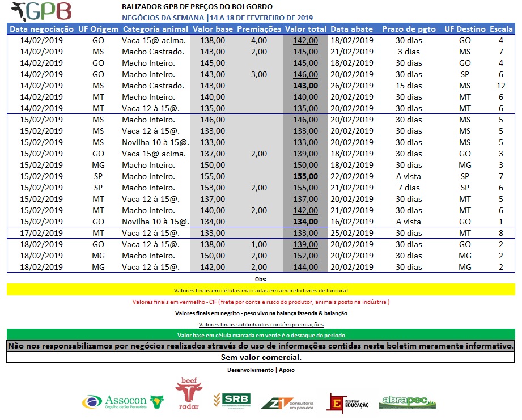The image size is (522, 420).
Task: Click the 'Desenvolvimento | Apoio' label
Action: tap(261, 370)
